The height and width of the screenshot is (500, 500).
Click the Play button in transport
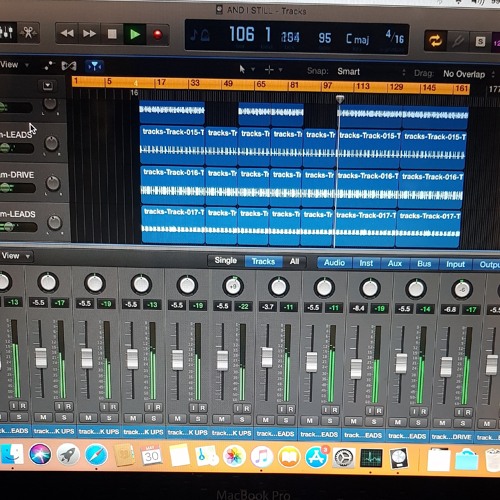coord(135,34)
